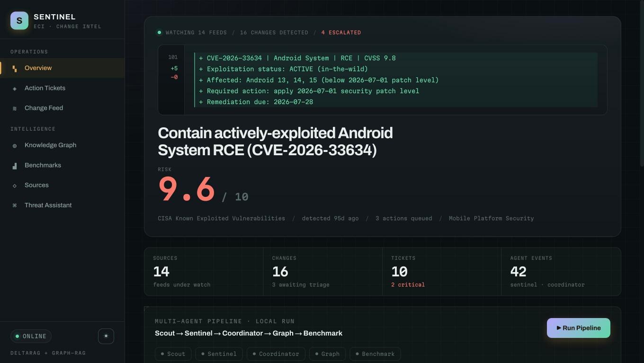Select Sources in the sidebar
The height and width of the screenshot is (363, 644).
[62, 185]
